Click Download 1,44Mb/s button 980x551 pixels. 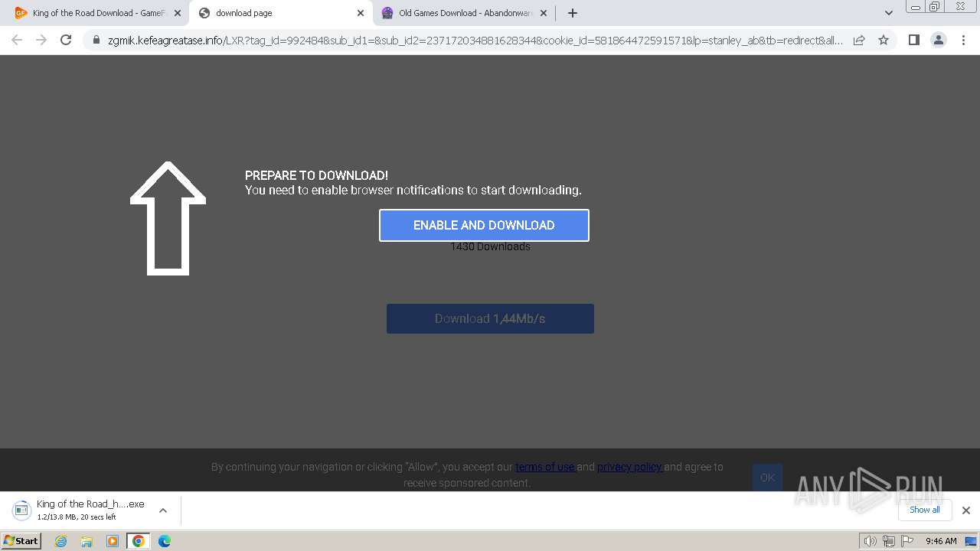click(490, 318)
